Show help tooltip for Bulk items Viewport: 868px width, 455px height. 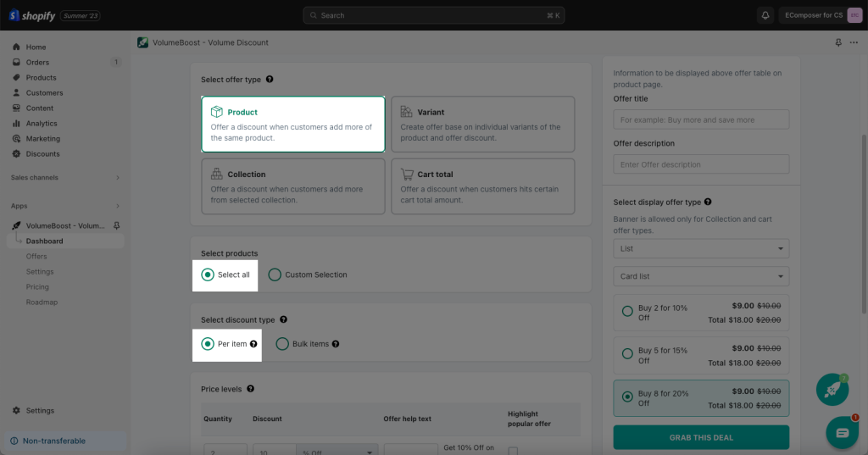[336, 344]
